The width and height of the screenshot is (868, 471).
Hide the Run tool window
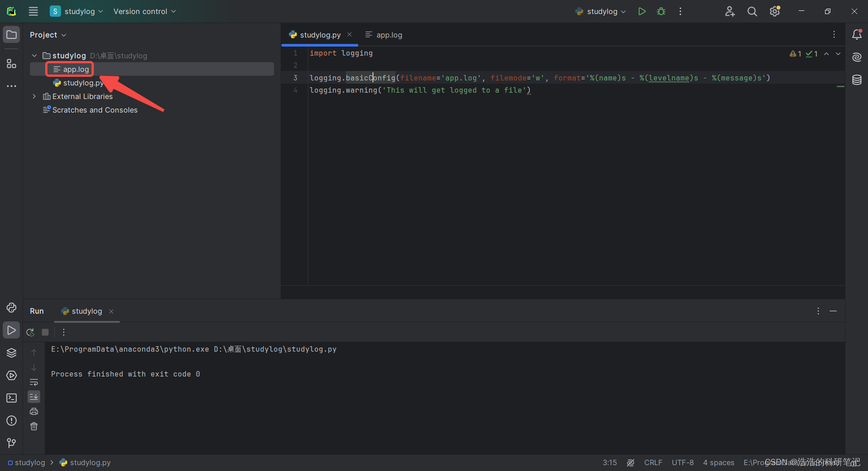pos(833,311)
